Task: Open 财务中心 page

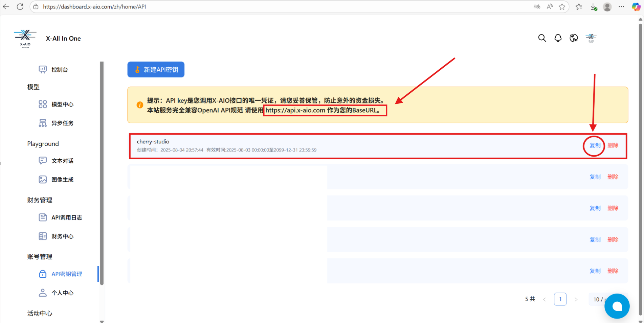Action: click(56, 236)
